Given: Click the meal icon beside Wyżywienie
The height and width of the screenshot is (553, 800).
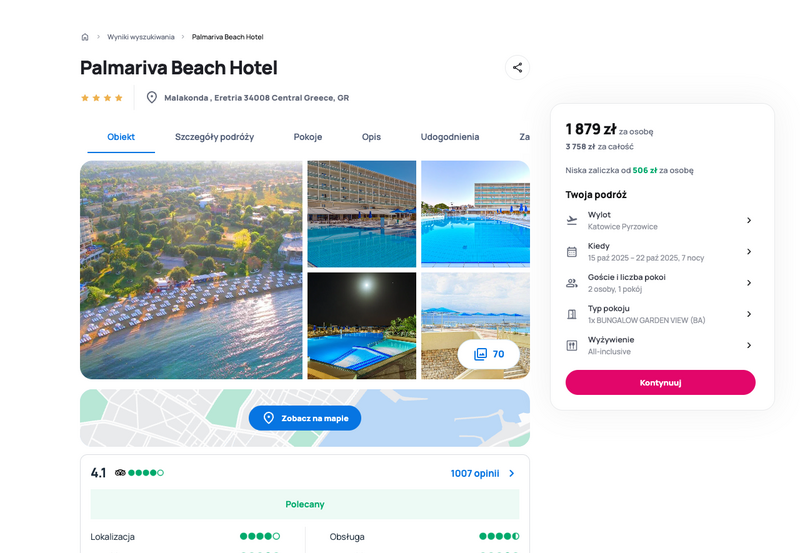Looking at the screenshot, I should coord(572,345).
